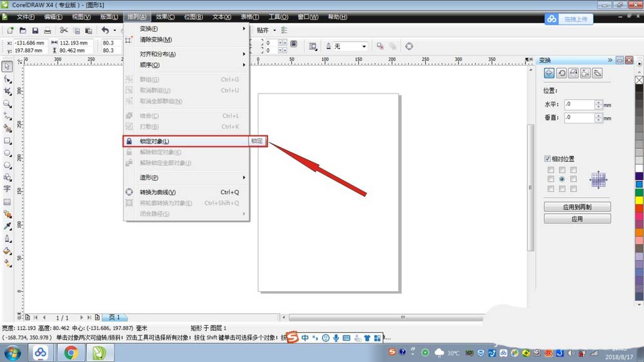
Task: Click the Open folder toolbar icon
Action: pos(23,30)
